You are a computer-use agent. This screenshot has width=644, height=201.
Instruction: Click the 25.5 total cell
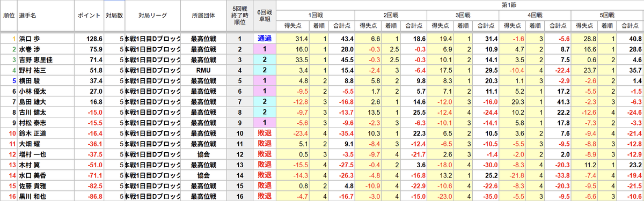click(x=413, y=112)
